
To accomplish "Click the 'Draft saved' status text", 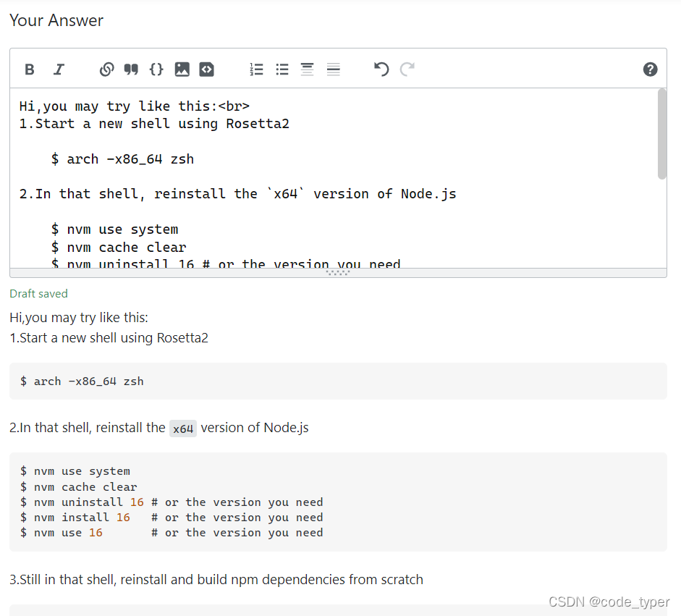I will [x=38, y=294].
